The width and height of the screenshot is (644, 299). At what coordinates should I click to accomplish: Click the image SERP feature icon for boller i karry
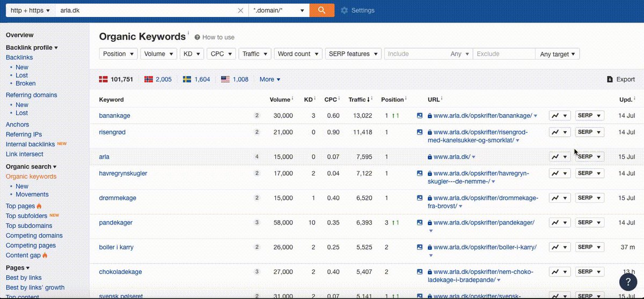[420, 247]
